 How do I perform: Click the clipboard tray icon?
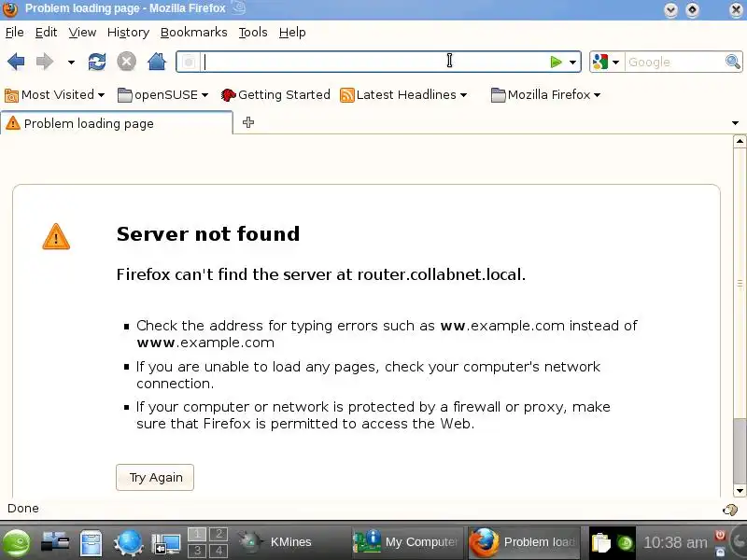coord(600,543)
